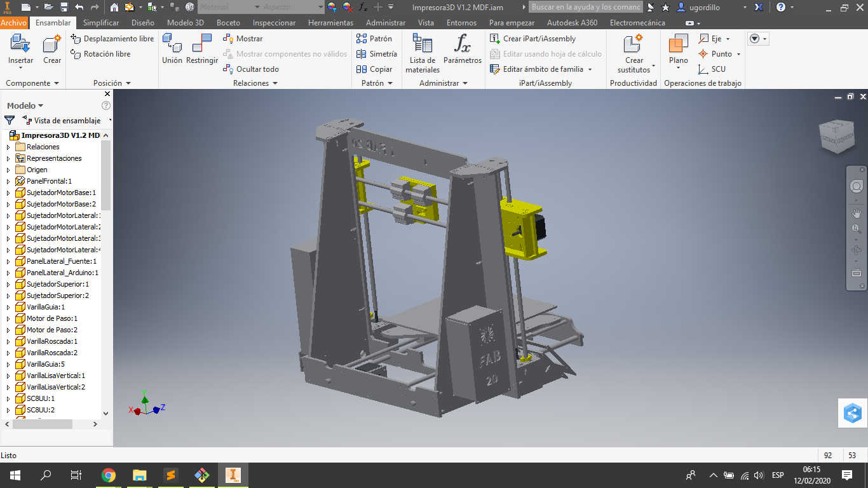This screenshot has height=488, width=868.
Task: Open the Archivo menu
Action: pos(14,22)
